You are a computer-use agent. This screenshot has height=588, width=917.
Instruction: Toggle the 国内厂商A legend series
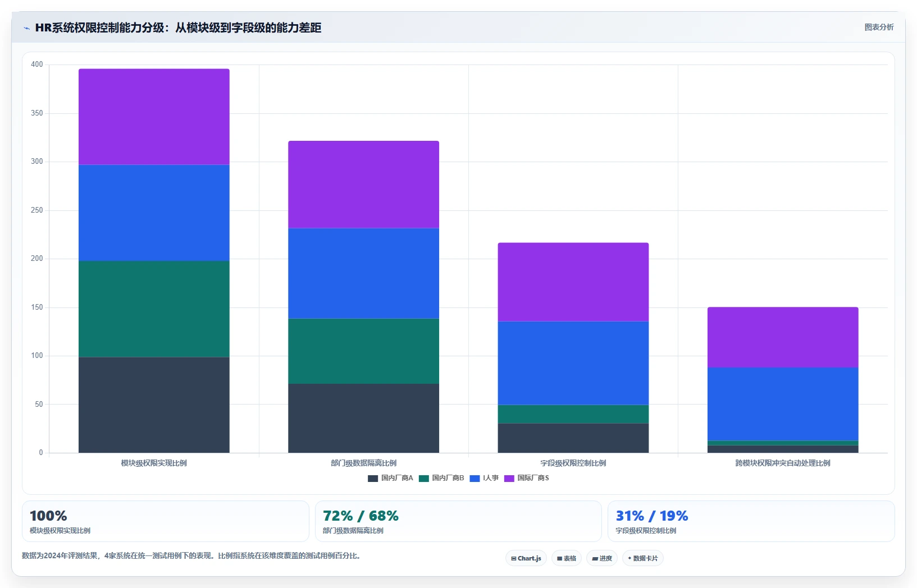point(390,478)
